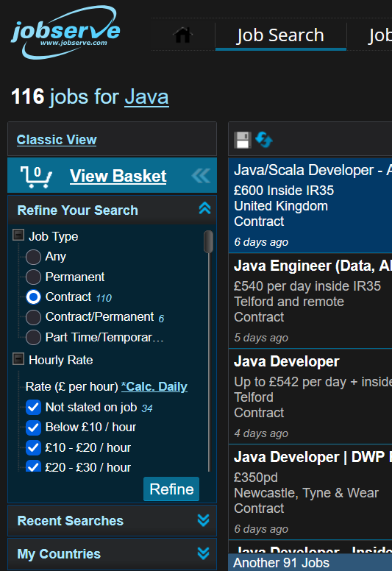The height and width of the screenshot is (571, 392).
Task: Select the Contract job type radio
Action: point(34,297)
